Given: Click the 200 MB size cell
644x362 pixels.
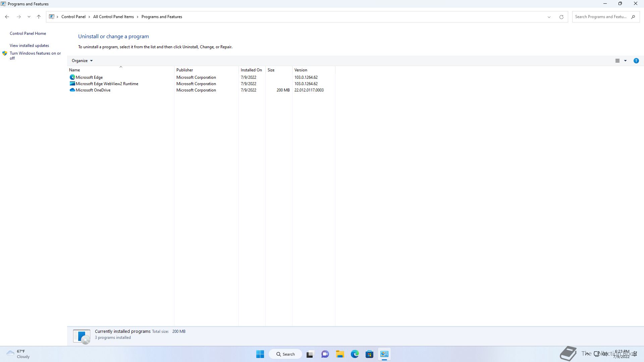Looking at the screenshot, I should (283, 90).
